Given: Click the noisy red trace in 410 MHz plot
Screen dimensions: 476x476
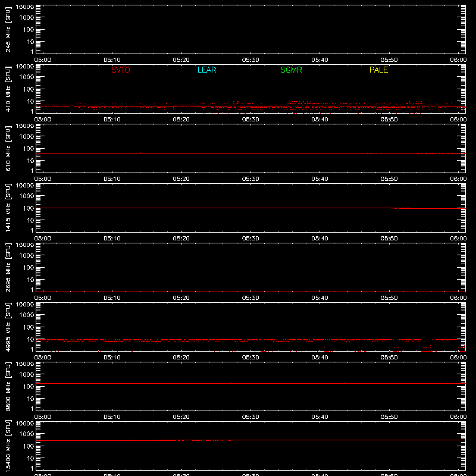Looking at the screenshot, I should (x=250, y=106).
